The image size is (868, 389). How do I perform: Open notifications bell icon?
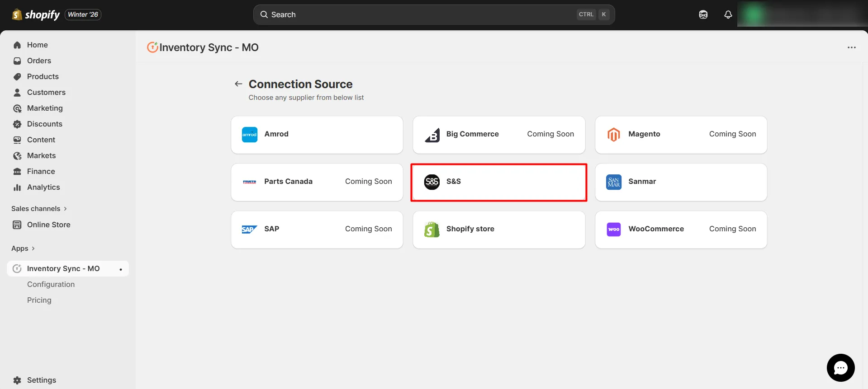728,14
